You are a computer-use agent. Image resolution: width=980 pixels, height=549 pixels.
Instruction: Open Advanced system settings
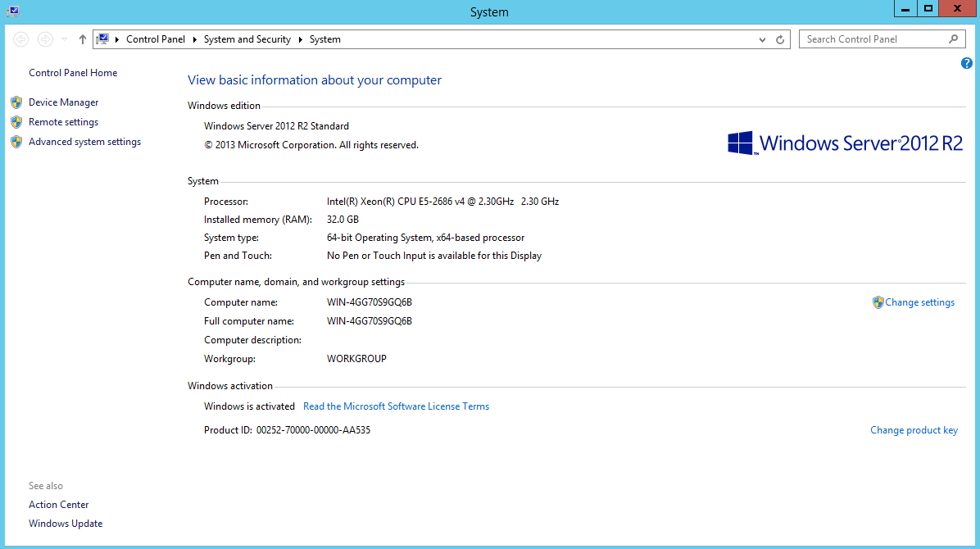coord(84,142)
